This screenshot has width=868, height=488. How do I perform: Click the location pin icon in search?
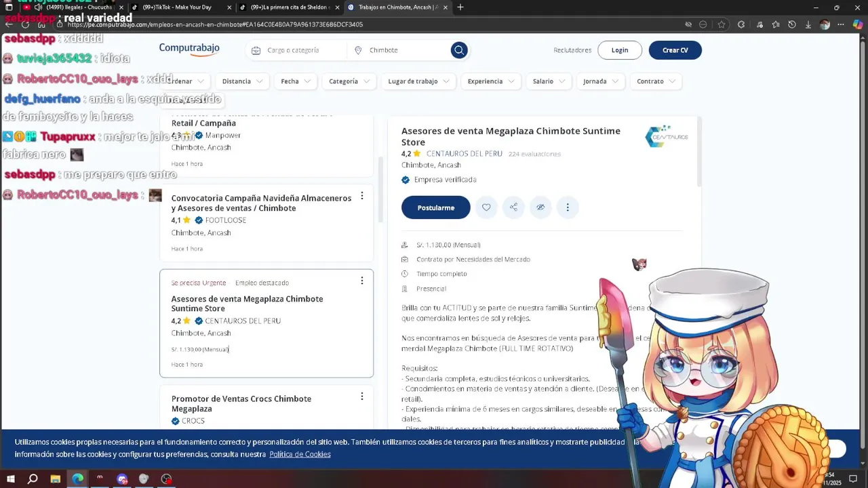click(x=358, y=50)
